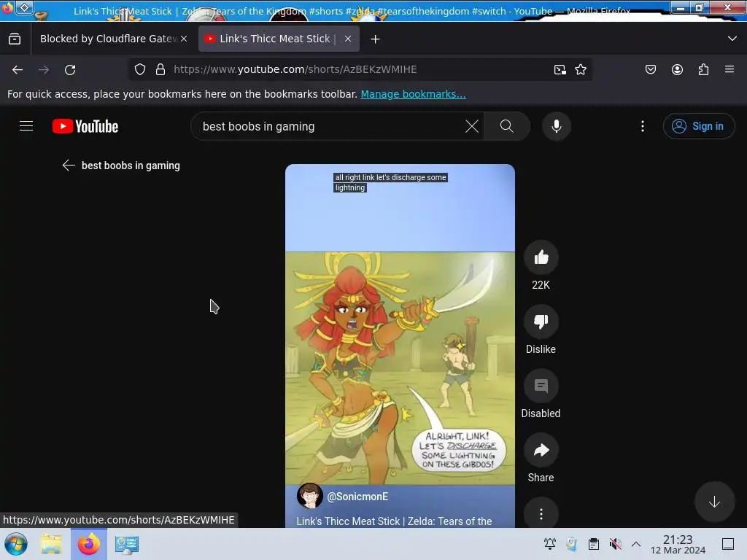Open the extensions puzzle icon
Image resolution: width=747 pixels, height=560 pixels.
click(704, 69)
